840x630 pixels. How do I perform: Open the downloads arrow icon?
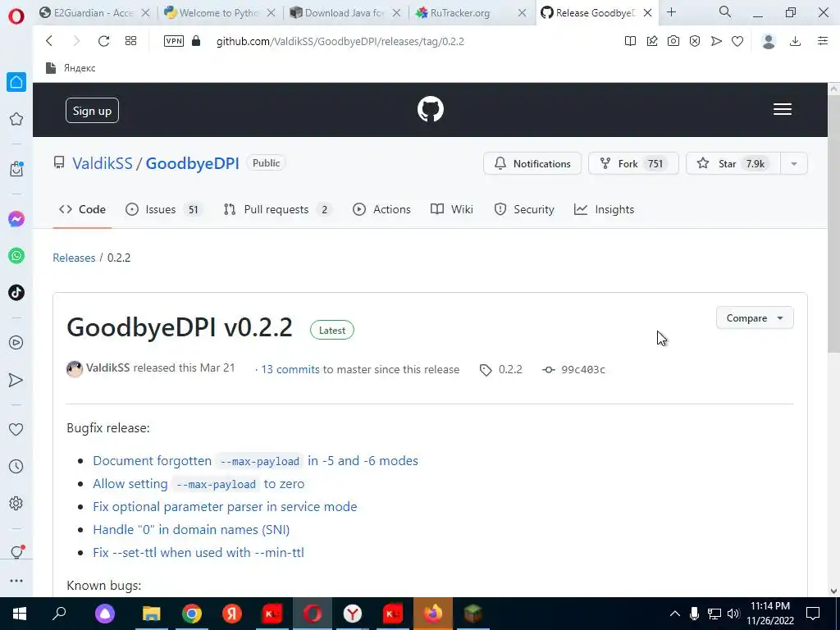point(796,41)
